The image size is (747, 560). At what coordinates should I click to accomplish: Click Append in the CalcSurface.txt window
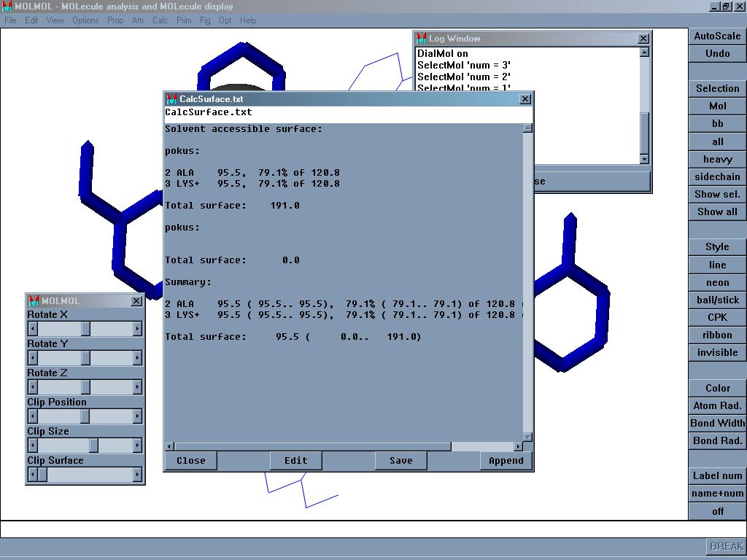pos(506,461)
